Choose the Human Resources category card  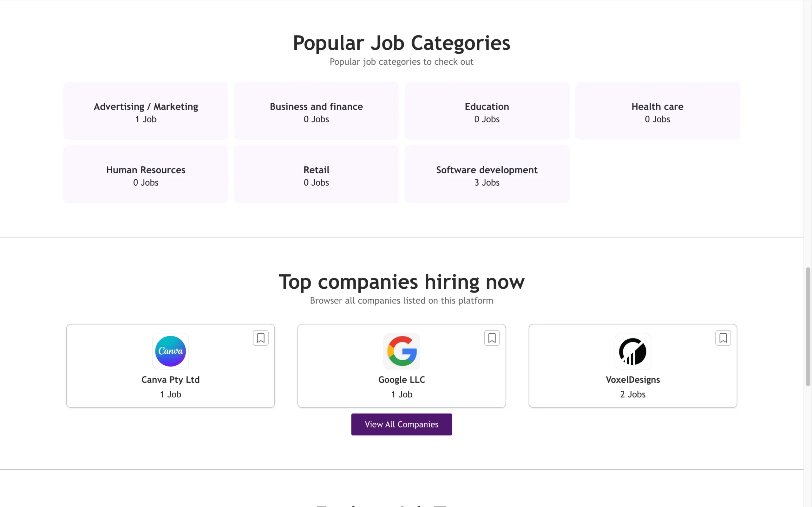pos(146,174)
